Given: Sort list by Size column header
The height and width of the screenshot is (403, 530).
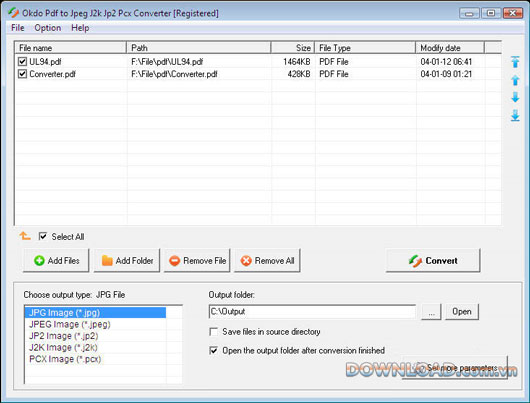Looking at the screenshot, I should [x=293, y=48].
